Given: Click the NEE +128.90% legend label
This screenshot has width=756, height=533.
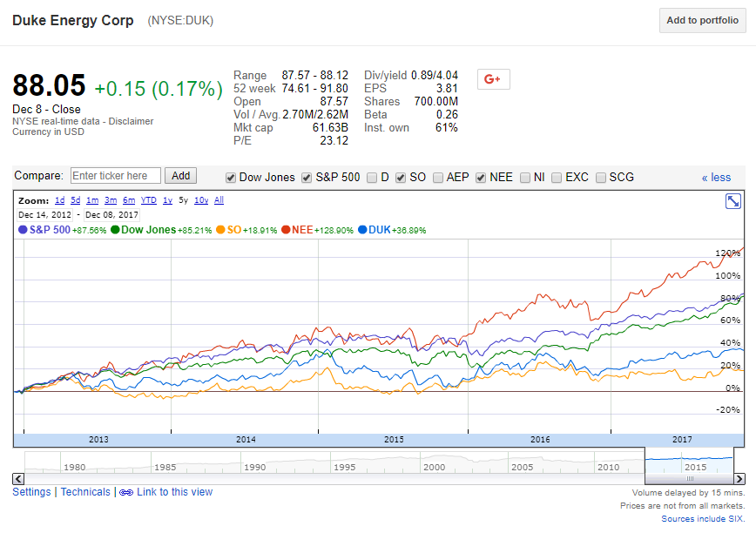Looking at the screenshot, I should click(x=322, y=230).
